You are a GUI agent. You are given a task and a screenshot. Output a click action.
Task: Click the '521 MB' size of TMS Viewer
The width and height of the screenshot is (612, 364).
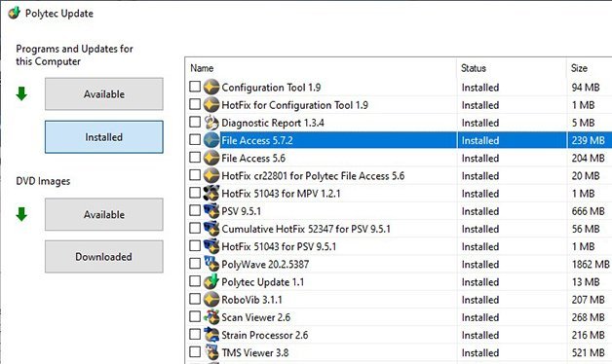pos(588,352)
